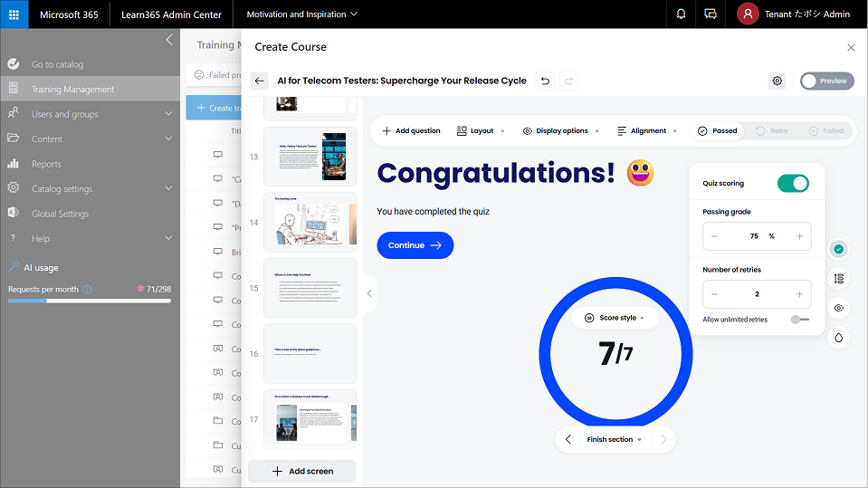Increase the passing grade with plus
The height and width of the screenshot is (488, 868).
click(x=799, y=236)
